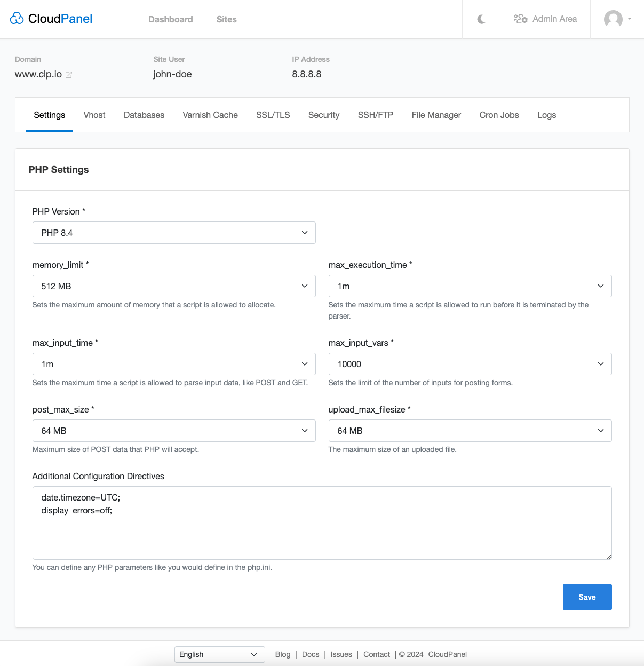Open the Admin Area
Viewport: 644px width, 666px height.
545,19
